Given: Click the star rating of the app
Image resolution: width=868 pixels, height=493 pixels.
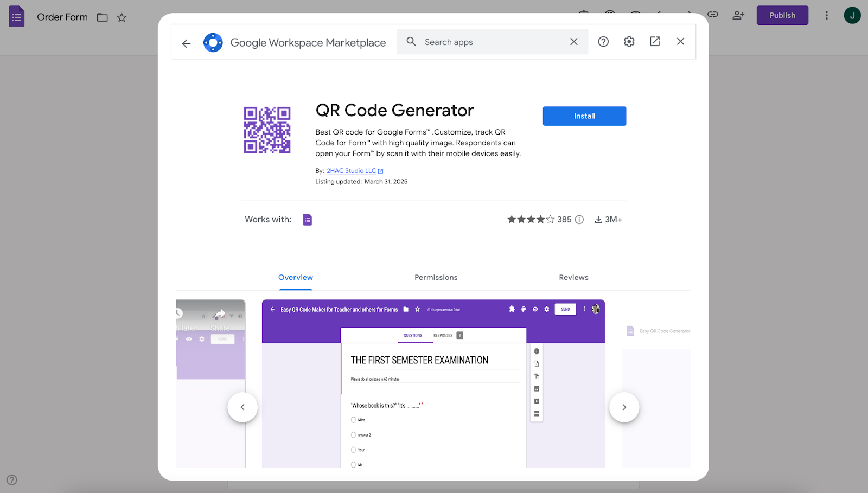Looking at the screenshot, I should 531,220.
